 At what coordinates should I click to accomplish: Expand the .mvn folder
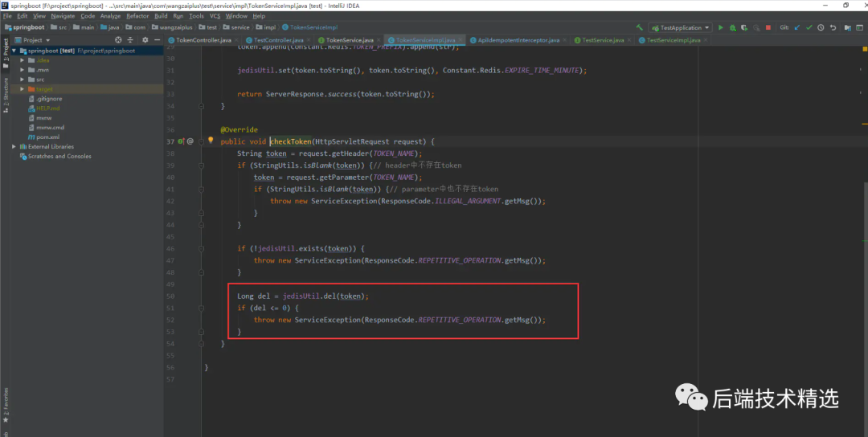[23, 70]
